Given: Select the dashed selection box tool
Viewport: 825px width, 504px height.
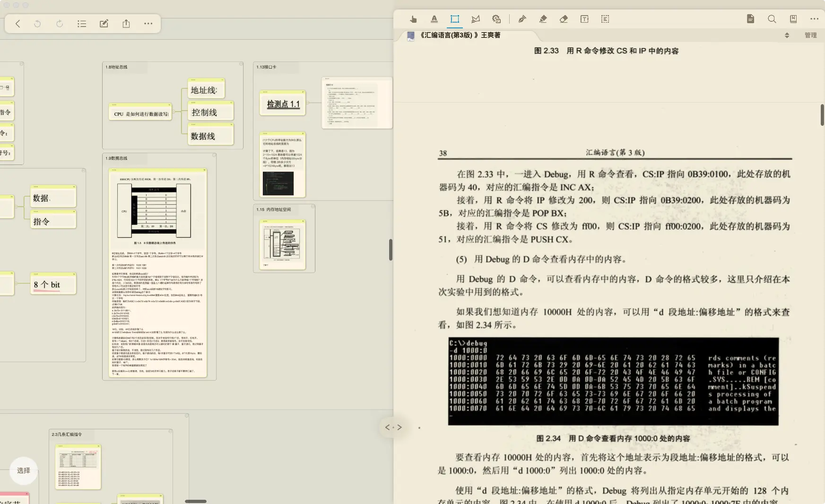Looking at the screenshot, I should 605,19.
